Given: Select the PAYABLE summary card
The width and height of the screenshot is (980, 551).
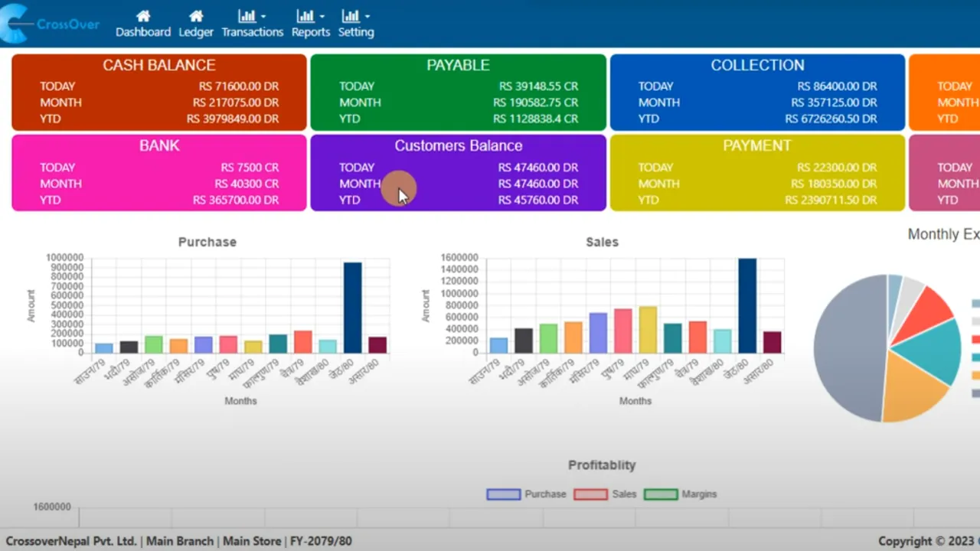Looking at the screenshot, I should click(x=458, y=92).
